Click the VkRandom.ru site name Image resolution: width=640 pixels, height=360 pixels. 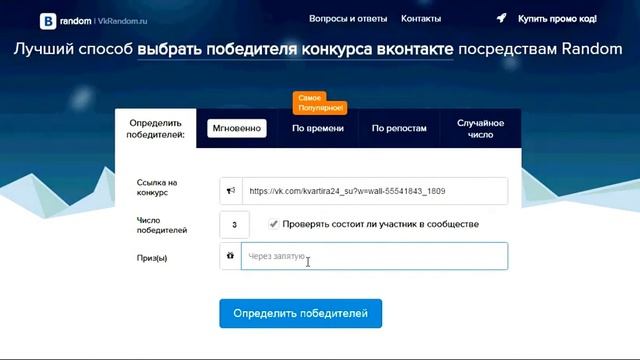[122, 21]
